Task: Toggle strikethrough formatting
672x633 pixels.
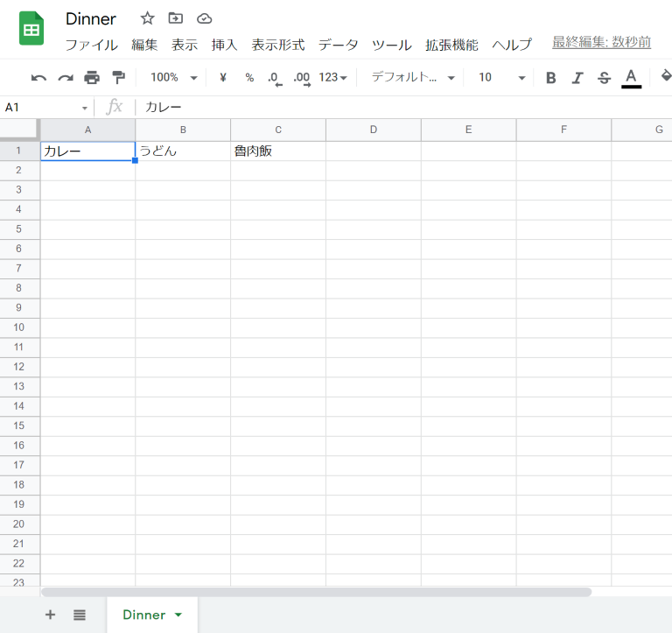Action: click(604, 78)
